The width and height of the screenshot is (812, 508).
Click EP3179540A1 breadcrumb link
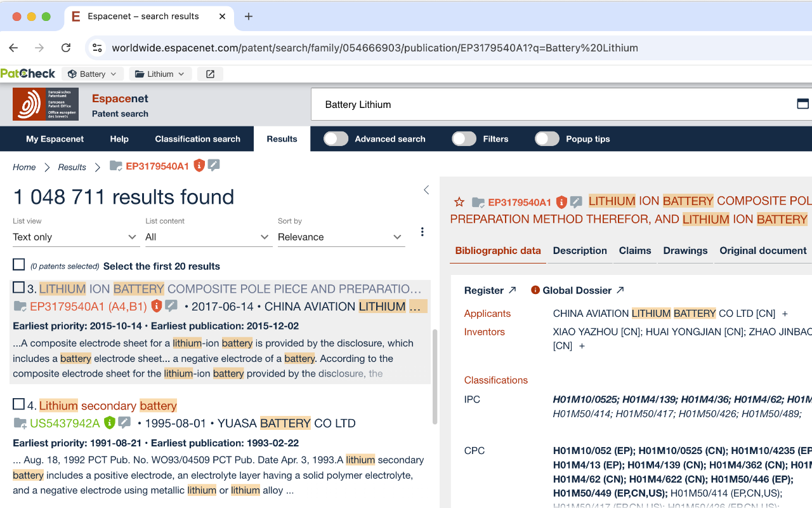[157, 166]
